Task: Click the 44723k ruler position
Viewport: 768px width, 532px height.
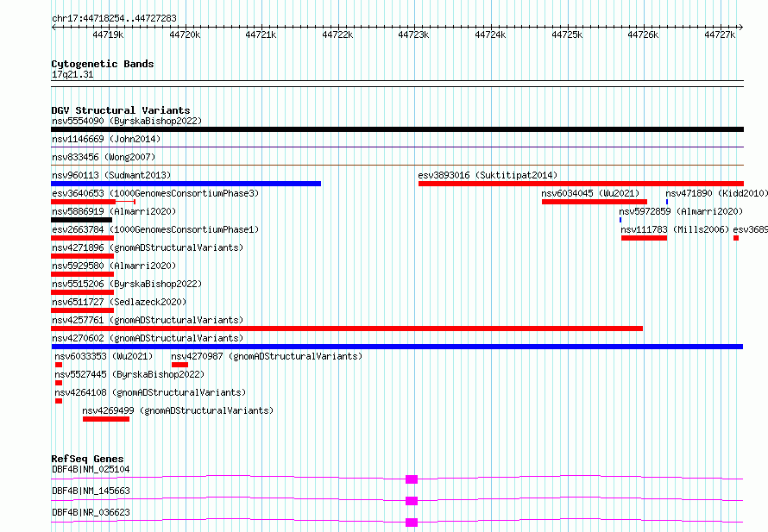Action: point(413,34)
